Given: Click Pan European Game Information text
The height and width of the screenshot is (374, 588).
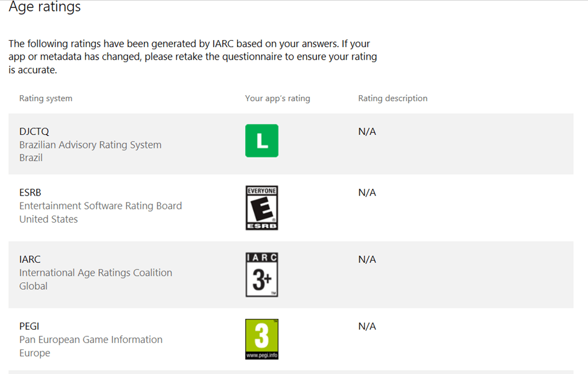Looking at the screenshot, I should tap(91, 340).
